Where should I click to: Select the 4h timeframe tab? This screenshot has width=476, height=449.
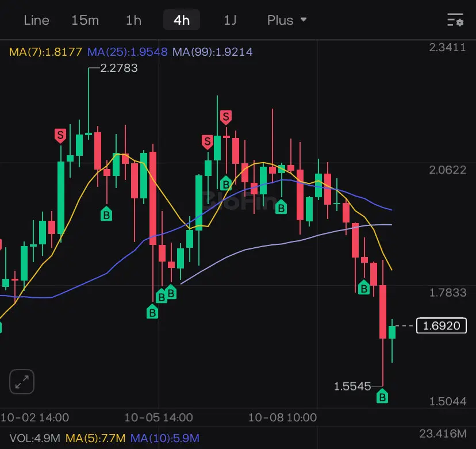[x=182, y=20]
